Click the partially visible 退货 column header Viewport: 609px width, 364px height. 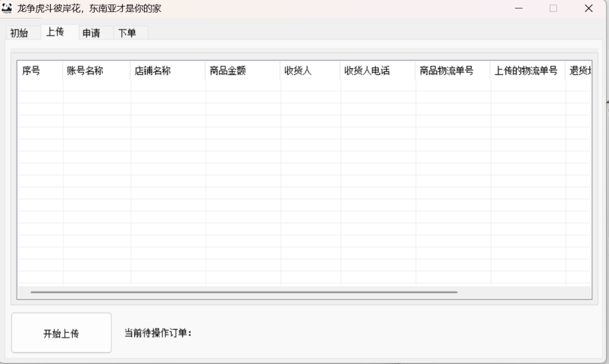point(579,71)
